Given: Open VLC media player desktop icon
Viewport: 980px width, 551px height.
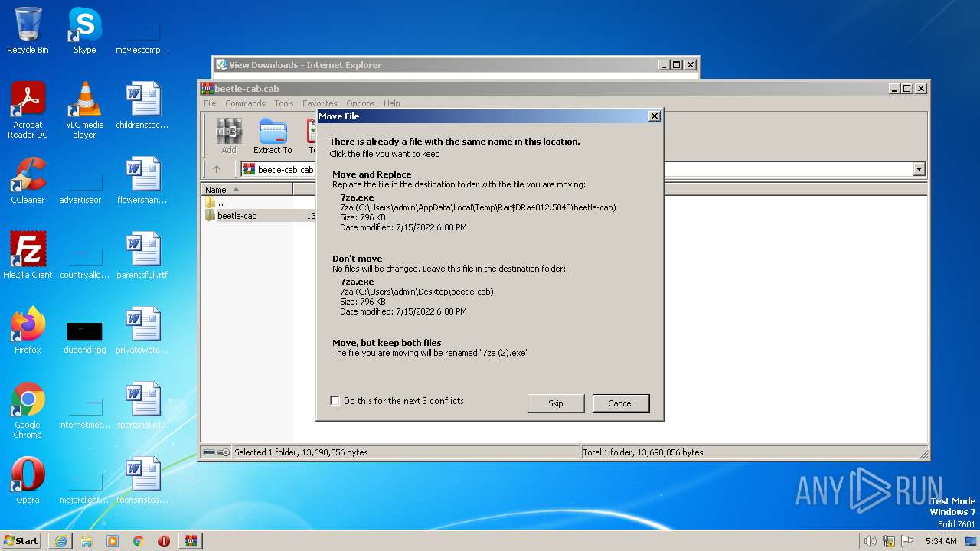Looking at the screenshot, I should pyautogui.click(x=84, y=110).
